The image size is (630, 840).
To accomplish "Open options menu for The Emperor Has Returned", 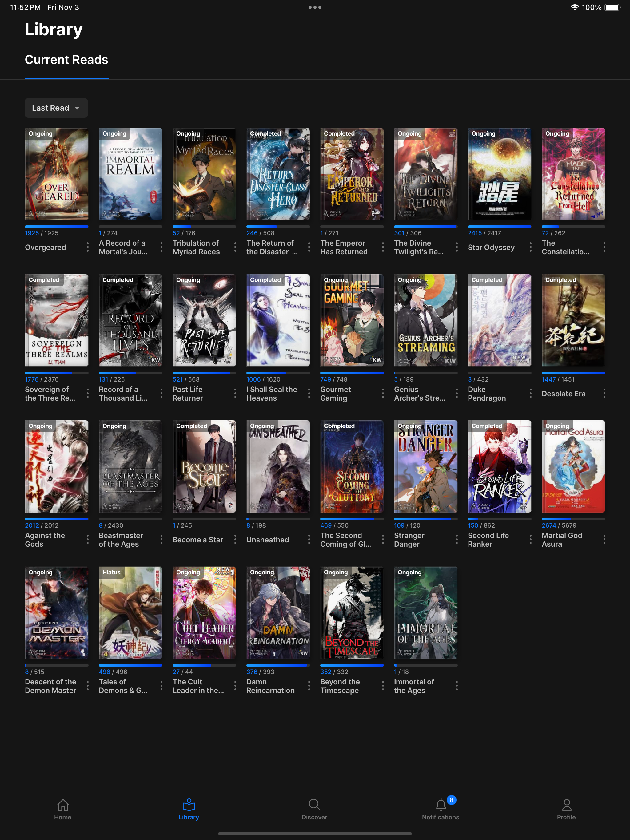I will [383, 247].
